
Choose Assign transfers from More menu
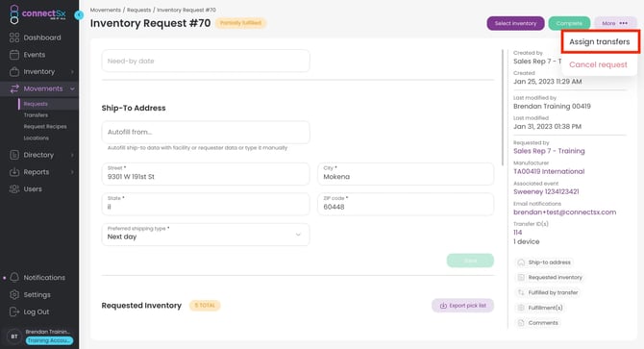pyautogui.click(x=600, y=41)
